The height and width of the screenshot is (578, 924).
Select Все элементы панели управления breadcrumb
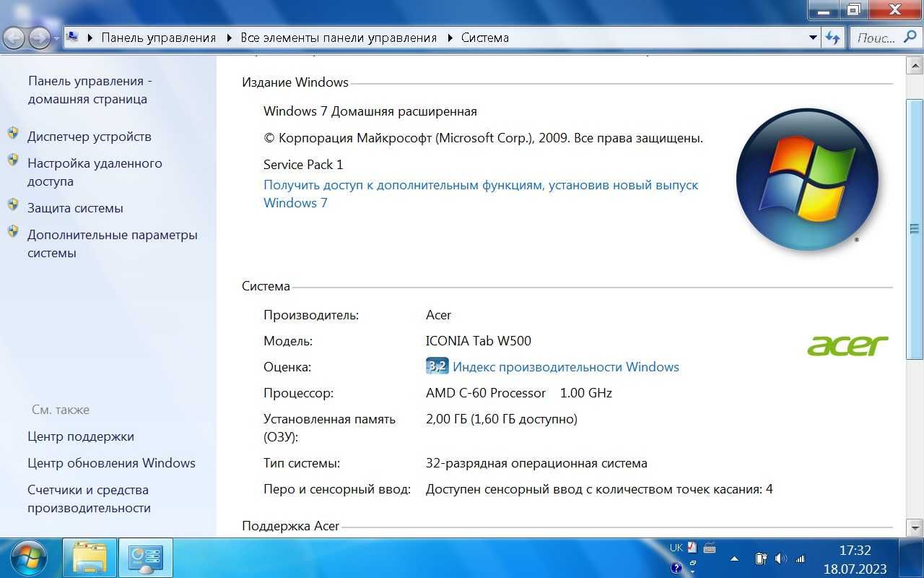(x=339, y=38)
